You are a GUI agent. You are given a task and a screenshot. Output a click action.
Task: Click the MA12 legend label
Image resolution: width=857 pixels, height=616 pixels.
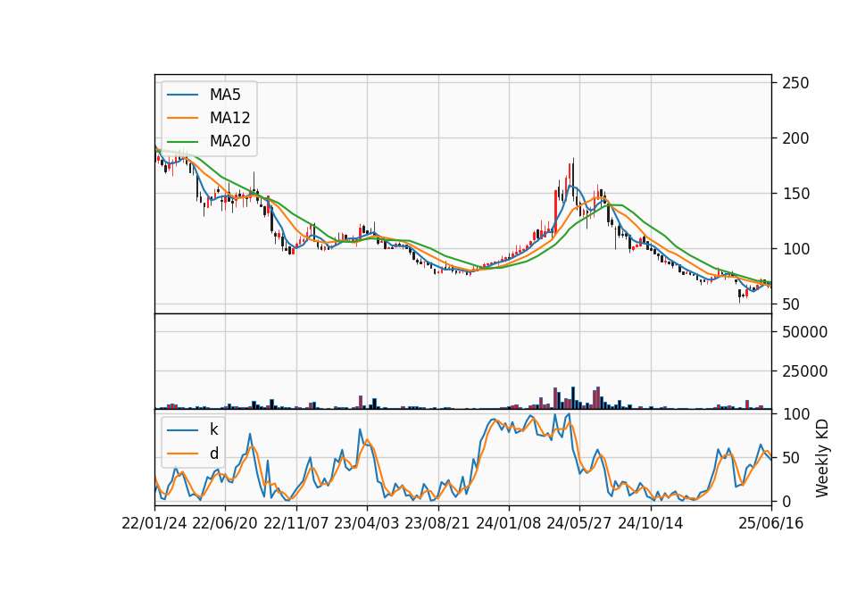pyautogui.click(x=230, y=118)
